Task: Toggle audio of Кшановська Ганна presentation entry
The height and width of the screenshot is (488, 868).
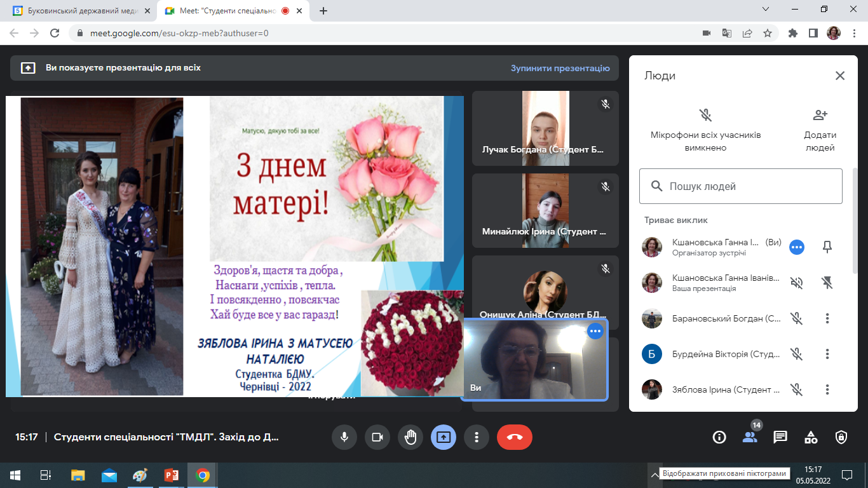Action: tap(797, 283)
